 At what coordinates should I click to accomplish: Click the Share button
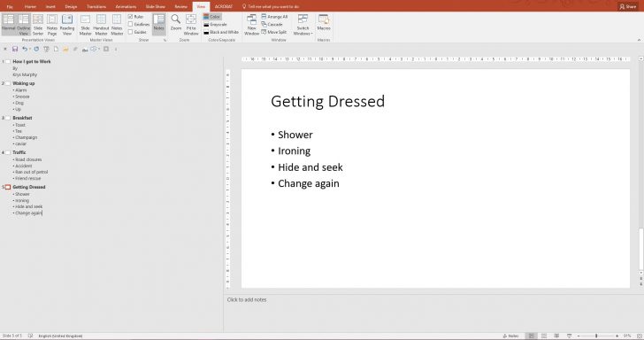(x=628, y=6)
